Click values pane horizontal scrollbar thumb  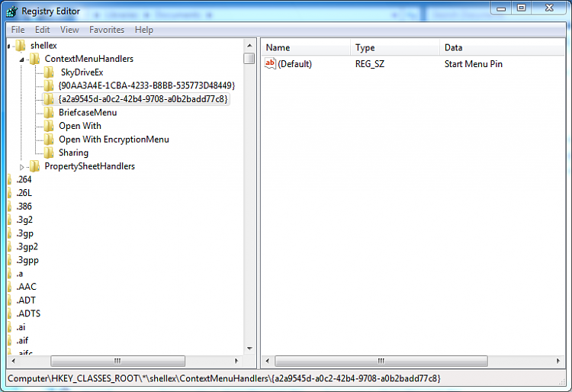tap(381, 361)
